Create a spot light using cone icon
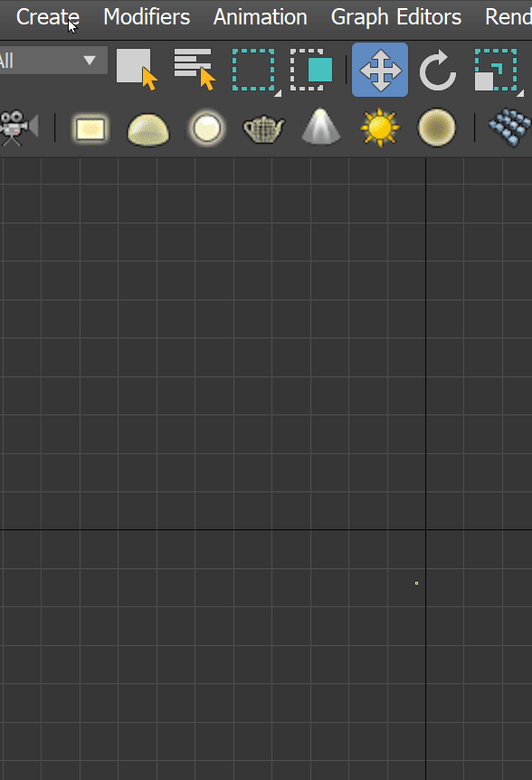This screenshot has width=532, height=780. point(321,127)
